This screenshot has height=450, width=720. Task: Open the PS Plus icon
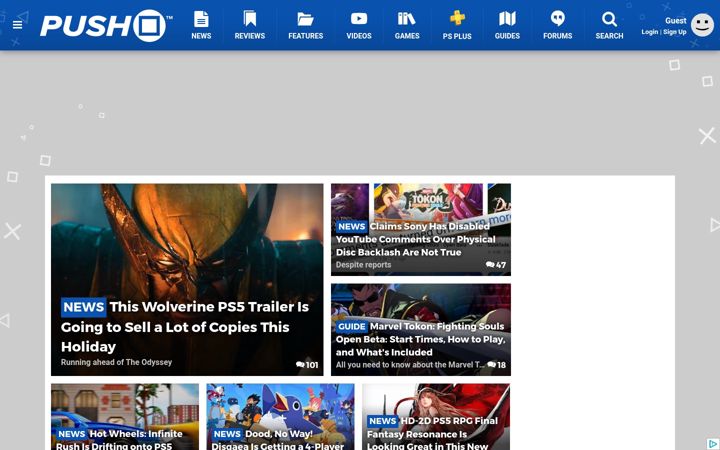[457, 18]
